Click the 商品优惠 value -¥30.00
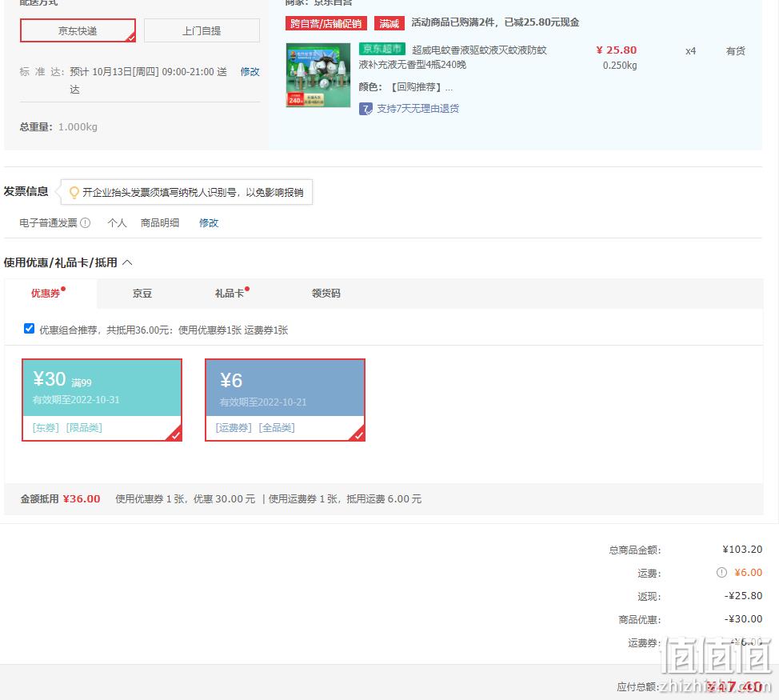This screenshot has height=700, width=779. [x=743, y=619]
